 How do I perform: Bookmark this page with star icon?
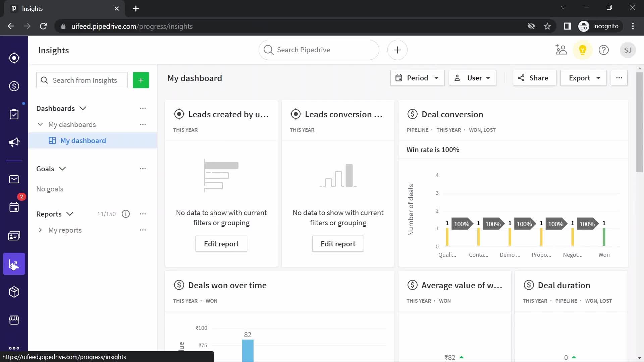[547, 26]
